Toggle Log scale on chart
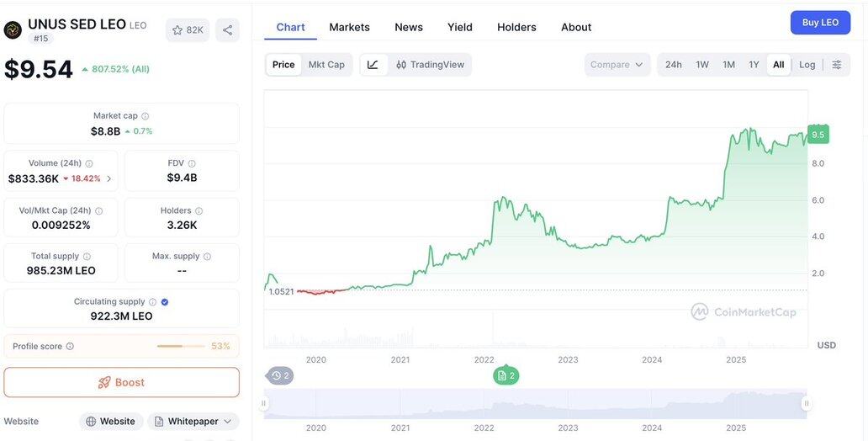The image size is (868, 441). tap(807, 65)
